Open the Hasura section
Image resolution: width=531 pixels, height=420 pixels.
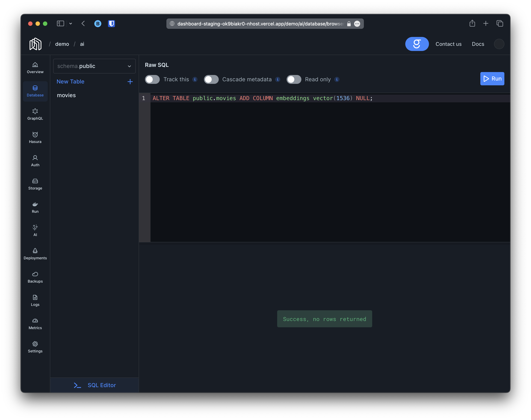[35, 137]
